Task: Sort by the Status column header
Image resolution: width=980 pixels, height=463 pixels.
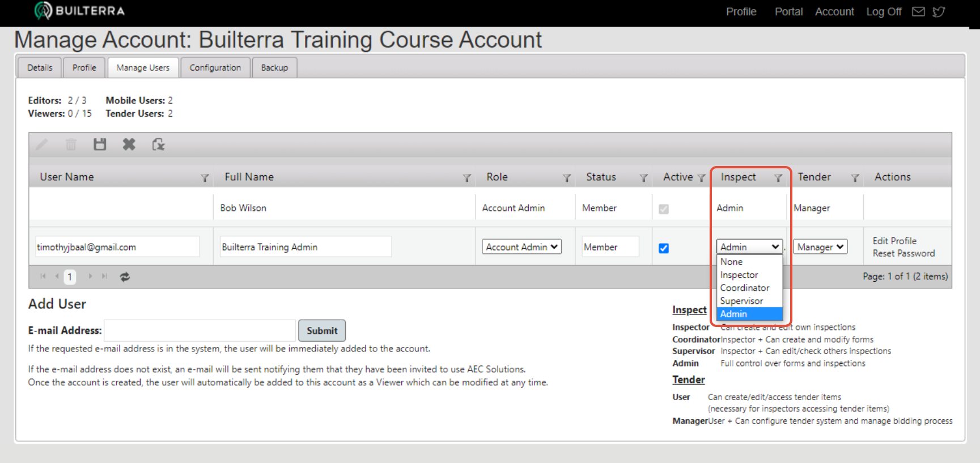Action: coord(601,177)
